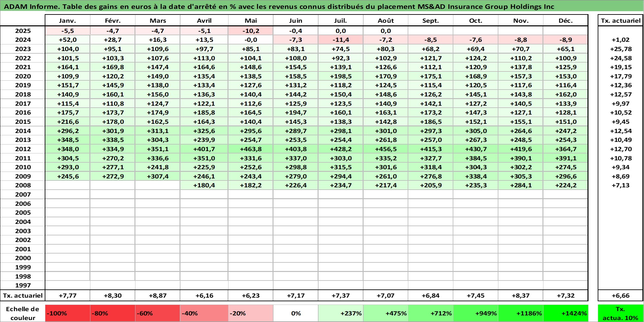The width and height of the screenshot is (644, 322).
Task: Select the +338,4 cell in row 2009
Action: click(x=475, y=176)
